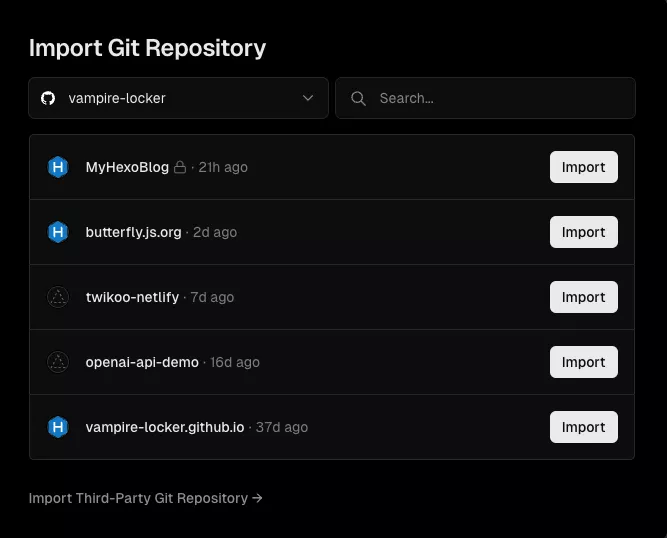Import the MyHexoBlog repository
Viewport: 667px width, 538px height.
tap(584, 167)
